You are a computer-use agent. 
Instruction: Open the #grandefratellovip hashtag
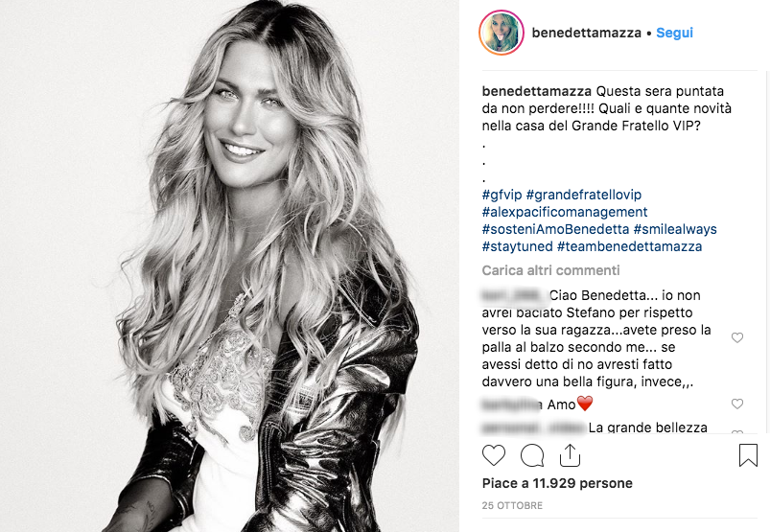[x=583, y=195]
